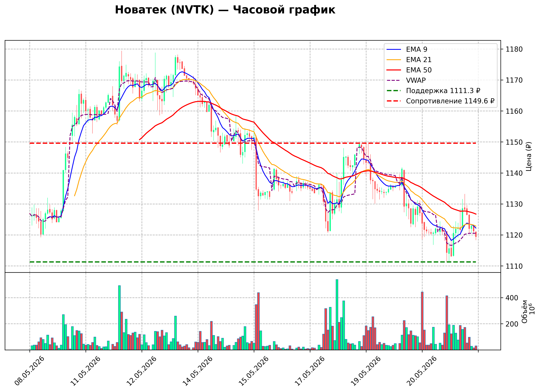
Task: Click the blue line sample beside EMA 9
Action: click(394, 49)
